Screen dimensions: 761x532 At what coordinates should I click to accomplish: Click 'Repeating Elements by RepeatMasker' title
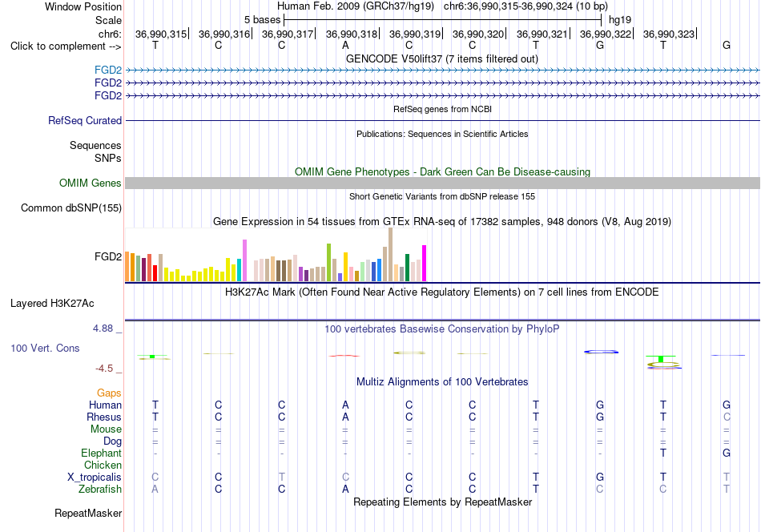pos(442,502)
